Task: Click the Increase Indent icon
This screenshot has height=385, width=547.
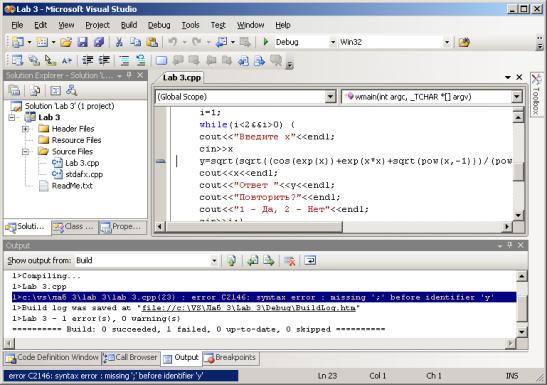Action: [x=104, y=60]
